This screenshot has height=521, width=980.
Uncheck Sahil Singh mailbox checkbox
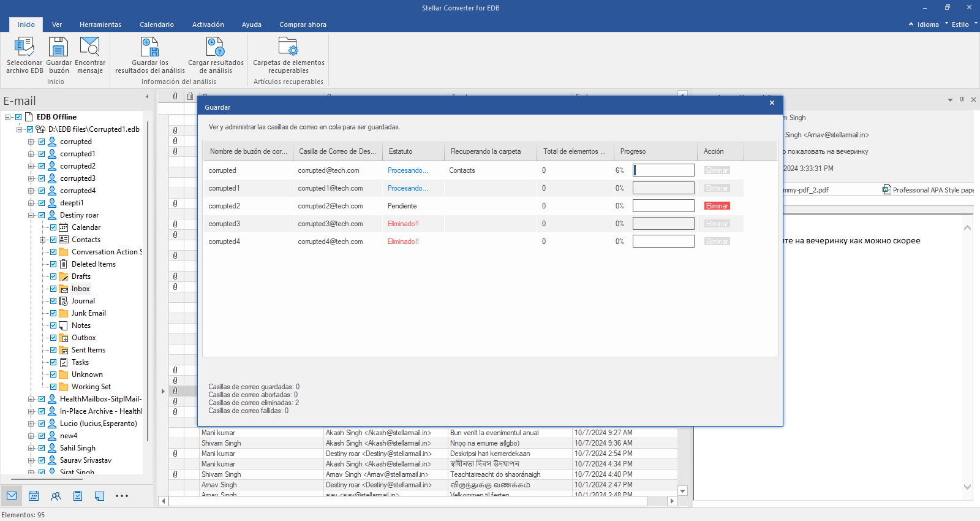(42, 448)
